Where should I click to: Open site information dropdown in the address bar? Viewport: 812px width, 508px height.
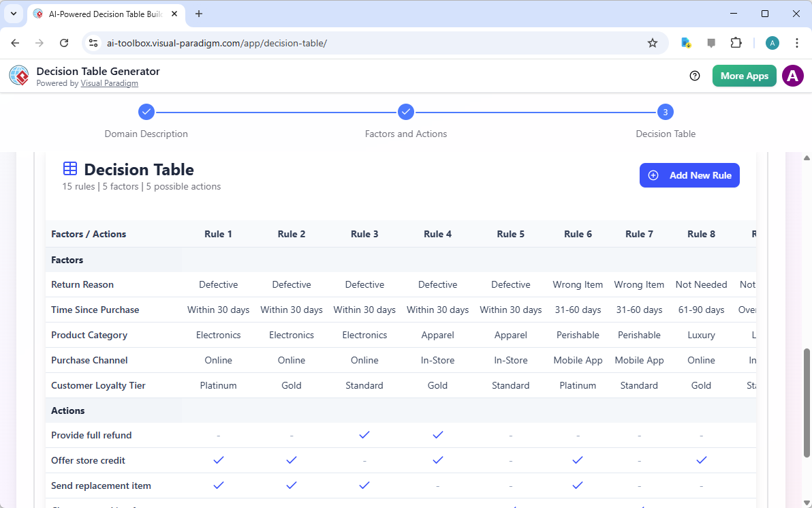(x=93, y=42)
